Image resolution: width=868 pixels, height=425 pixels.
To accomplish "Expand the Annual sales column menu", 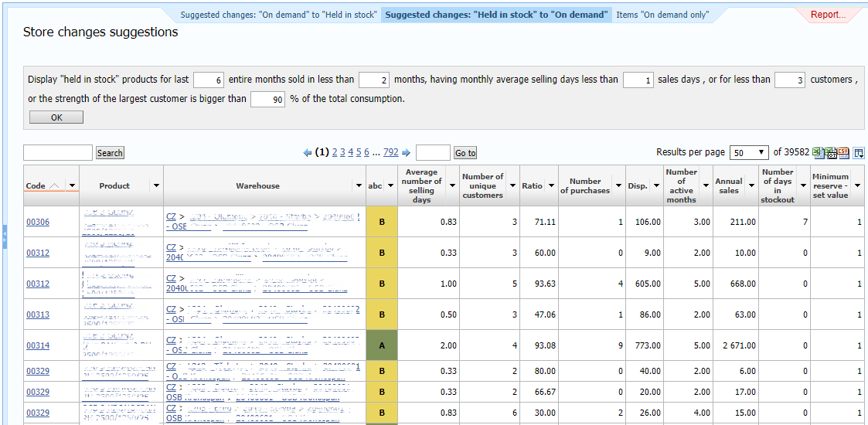I will click(751, 186).
